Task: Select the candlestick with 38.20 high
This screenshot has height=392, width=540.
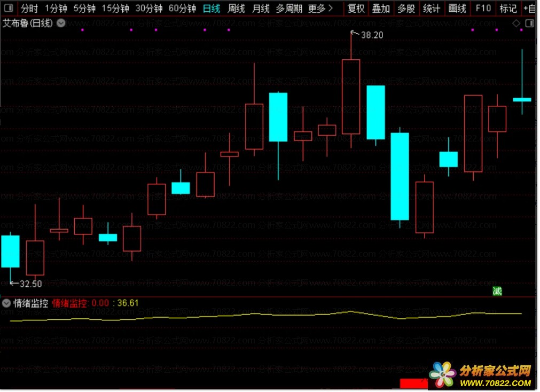Action: [351, 97]
